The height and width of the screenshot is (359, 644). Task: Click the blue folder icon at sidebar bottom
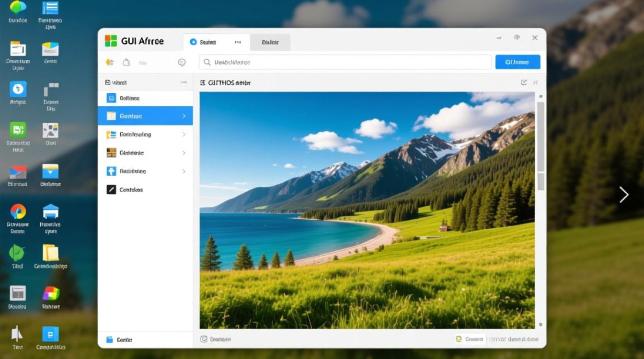pyautogui.click(x=109, y=339)
